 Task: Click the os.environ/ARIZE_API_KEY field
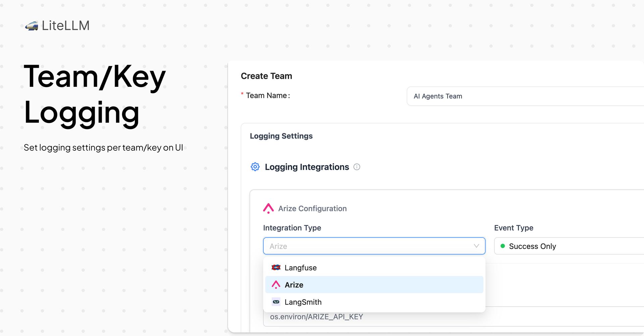pos(317,317)
